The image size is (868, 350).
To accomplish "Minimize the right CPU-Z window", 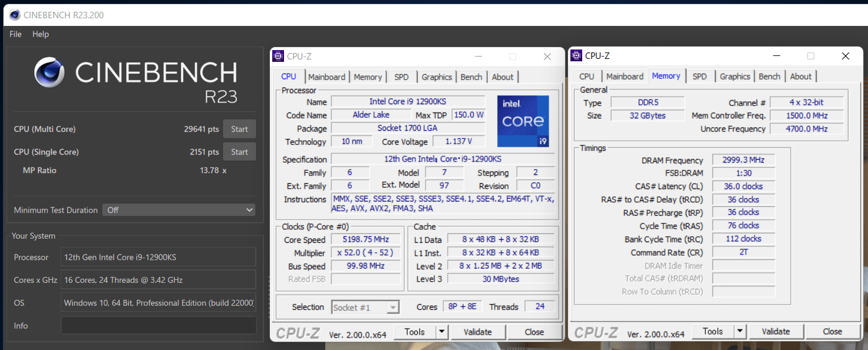I will 777,56.
